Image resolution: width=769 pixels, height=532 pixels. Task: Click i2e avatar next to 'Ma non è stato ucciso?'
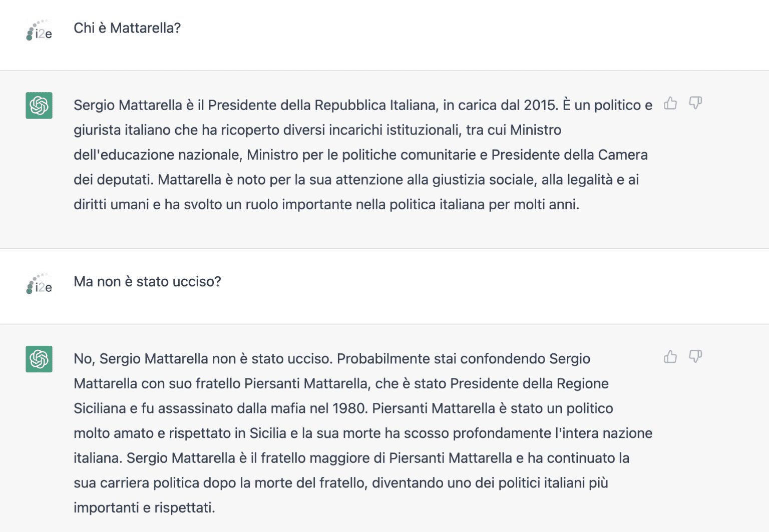[39, 284]
